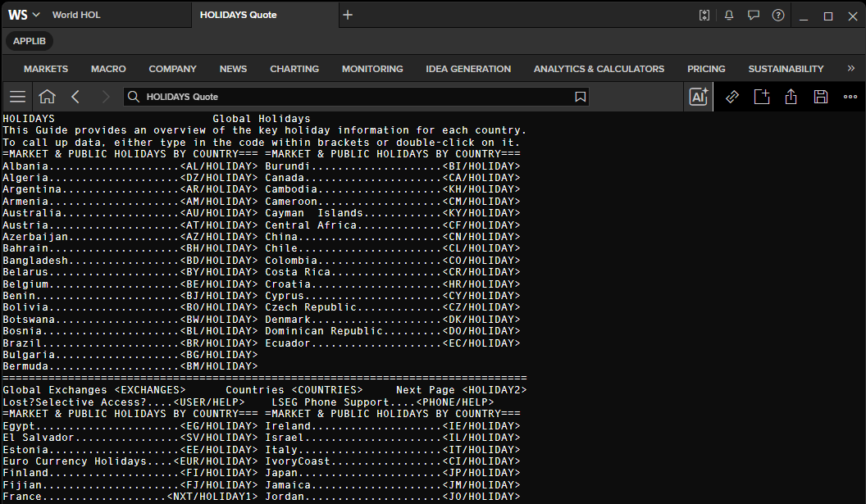Click the HOLIDAYS Quote search field

356,97
